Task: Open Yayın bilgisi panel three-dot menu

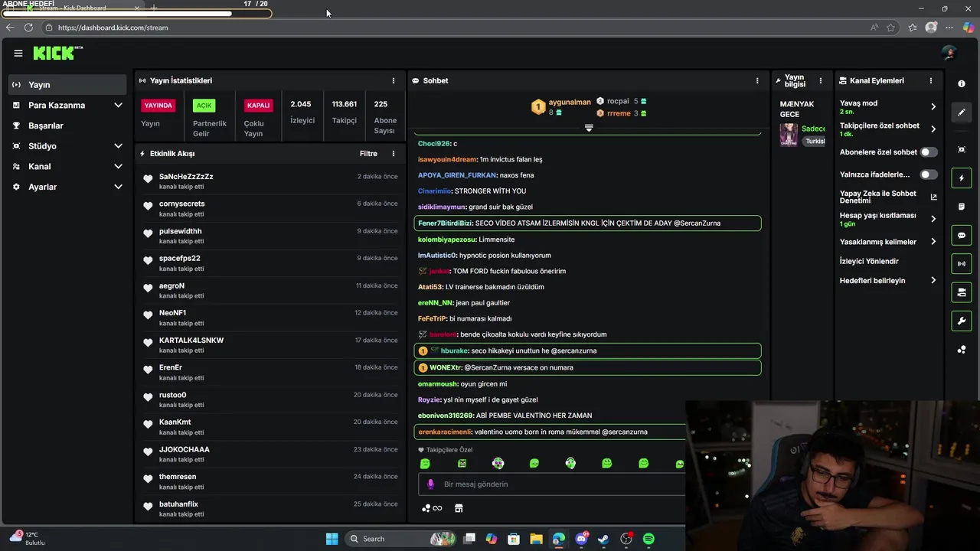Action: 821,80
